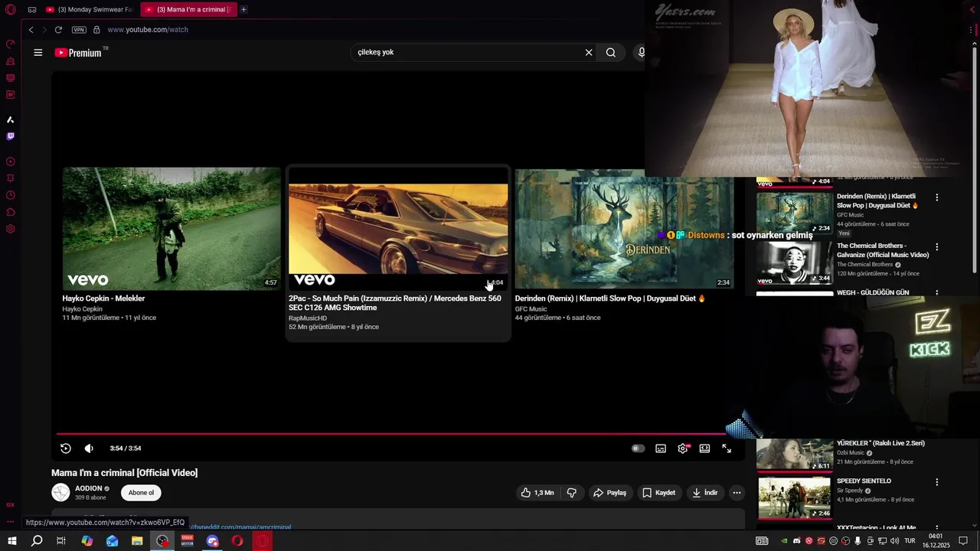Screen dimensions: 980x551
Task: Open the SPEEDY SIENTELO sidebar thumbnail
Action: coord(794,497)
